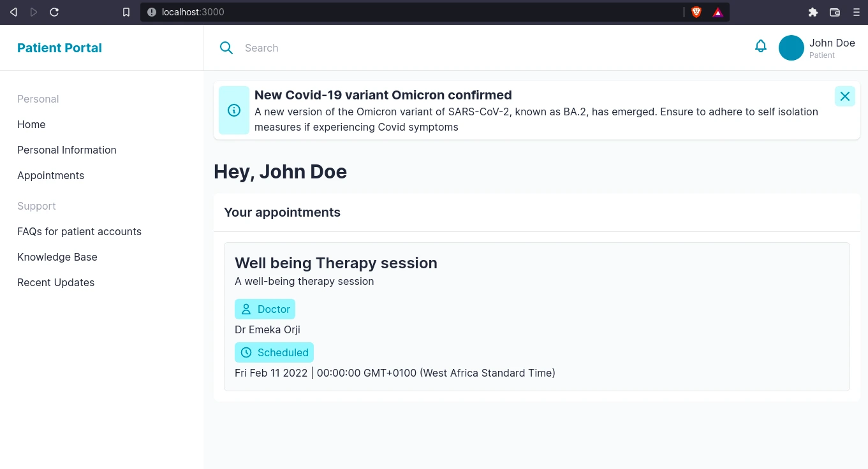Open Personal Information in the sidebar
The width and height of the screenshot is (868, 469).
click(x=67, y=150)
